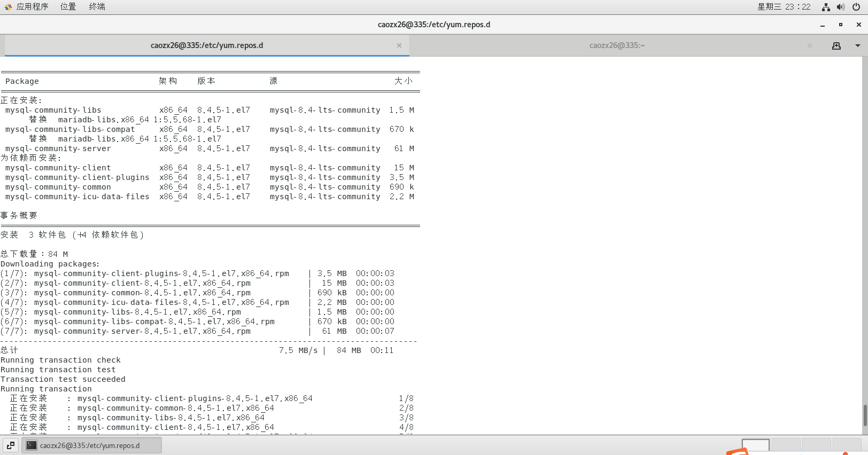The height and width of the screenshot is (455, 868).
Task: Click the text 'mysql-community-icu-data-files' in package list
Action: pyautogui.click(x=77, y=197)
